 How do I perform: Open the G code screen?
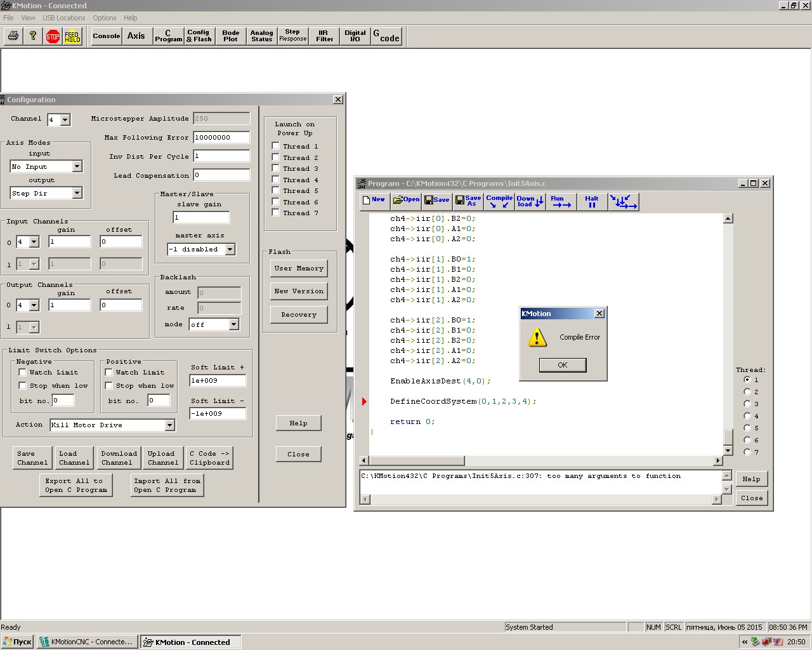tap(386, 36)
